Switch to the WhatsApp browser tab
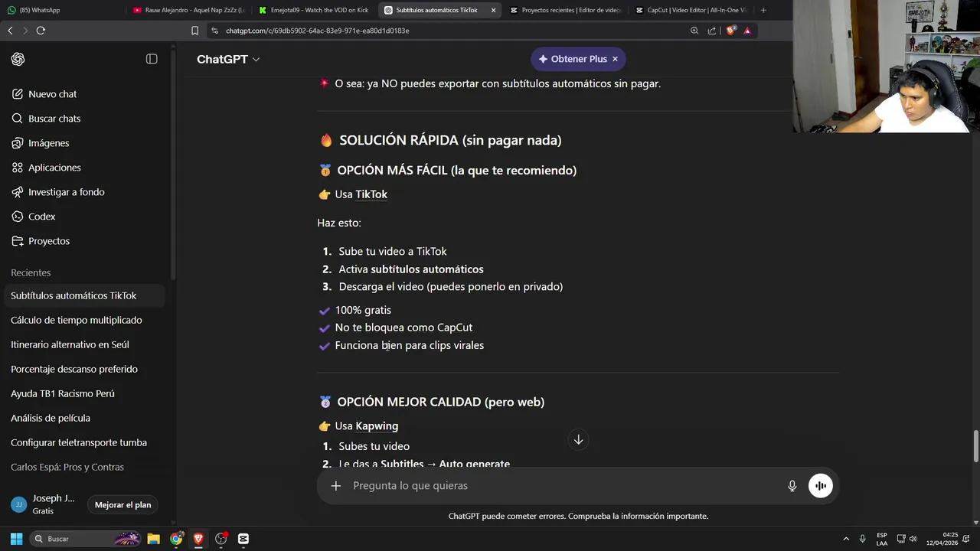The width and height of the screenshot is (980, 551). click(61, 10)
